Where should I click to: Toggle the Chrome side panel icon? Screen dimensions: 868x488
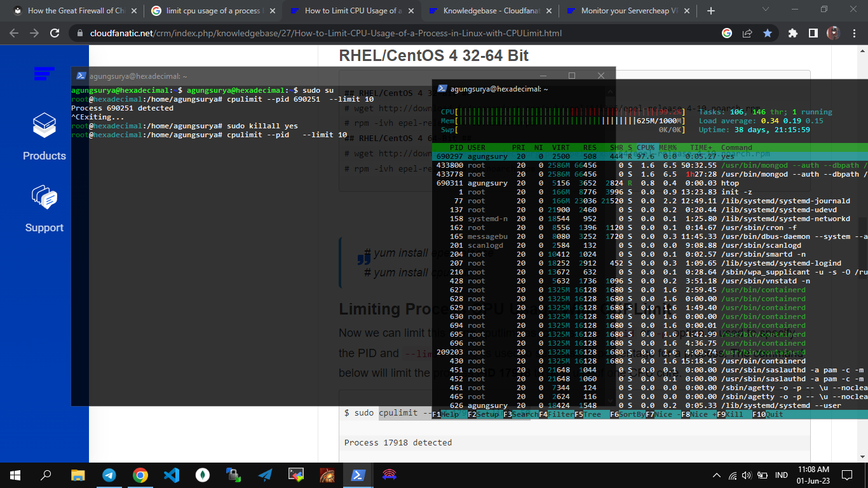(813, 33)
